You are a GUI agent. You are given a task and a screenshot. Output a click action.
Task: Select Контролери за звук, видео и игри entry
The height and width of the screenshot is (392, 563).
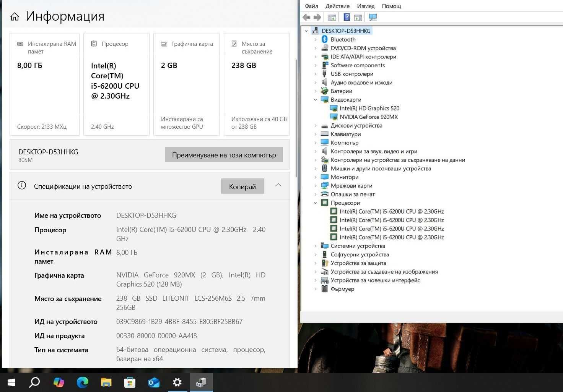pyautogui.click(x=374, y=151)
